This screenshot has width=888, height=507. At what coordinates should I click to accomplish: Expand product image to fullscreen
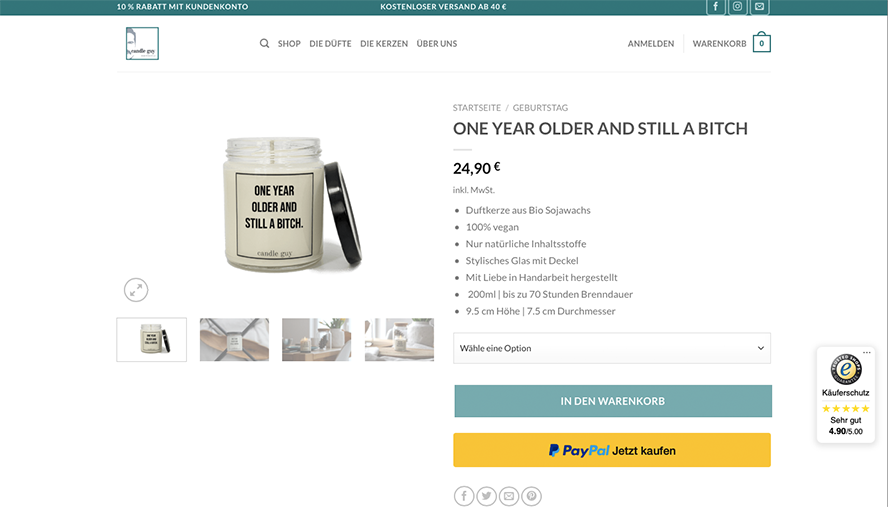[136, 290]
